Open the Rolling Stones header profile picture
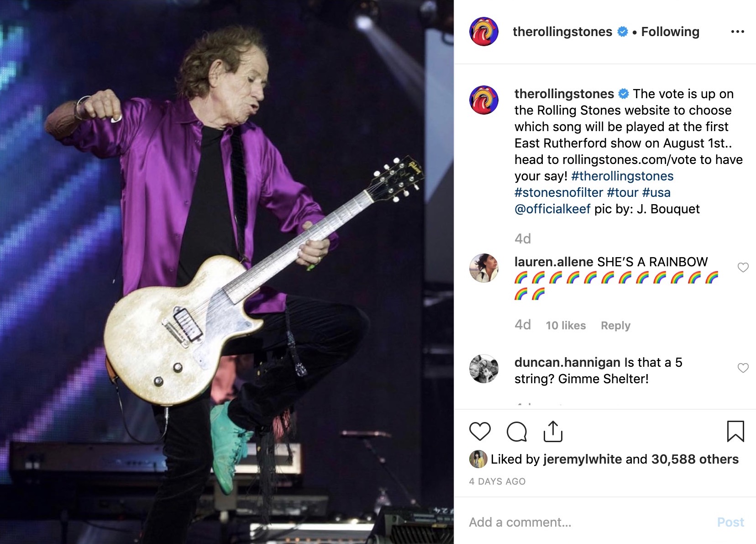Viewport: 756px width, 544px height. coord(484,32)
